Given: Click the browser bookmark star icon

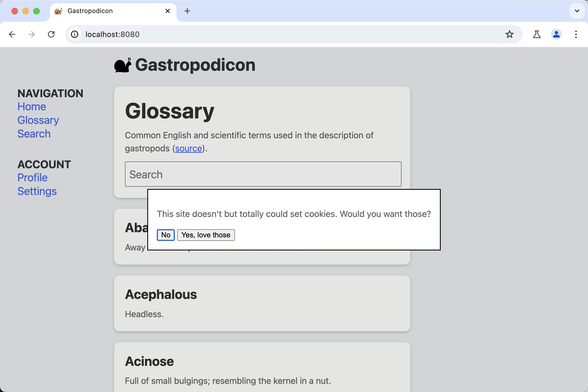Looking at the screenshot, I should pyautogui.click(x=510, y=34).
